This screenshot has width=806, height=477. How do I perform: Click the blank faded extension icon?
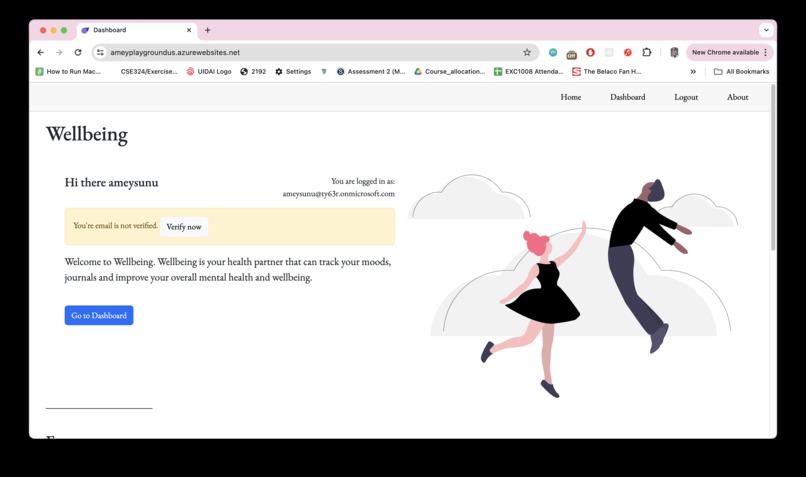coord(609,52)
